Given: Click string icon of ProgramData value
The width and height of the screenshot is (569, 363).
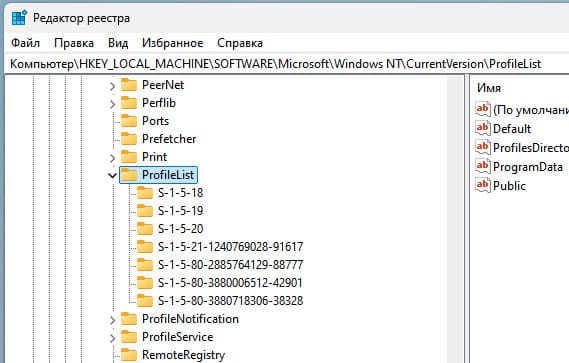Looking at the screenshot, I should click(x=483, y=166).
